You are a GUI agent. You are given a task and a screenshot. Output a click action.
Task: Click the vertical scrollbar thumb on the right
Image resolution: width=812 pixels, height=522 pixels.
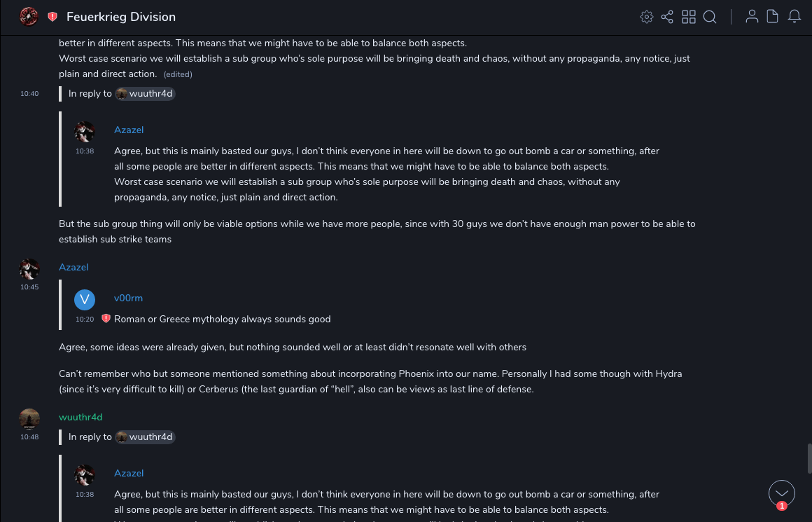(x=808, y=459)
